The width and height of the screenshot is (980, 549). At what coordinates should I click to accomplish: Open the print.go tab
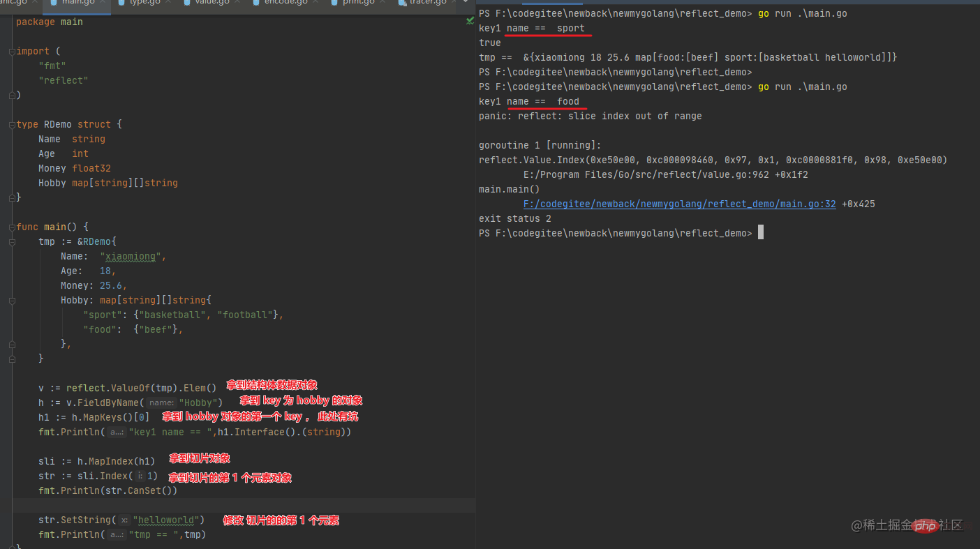pyautogui.click(x=358, y=3)
